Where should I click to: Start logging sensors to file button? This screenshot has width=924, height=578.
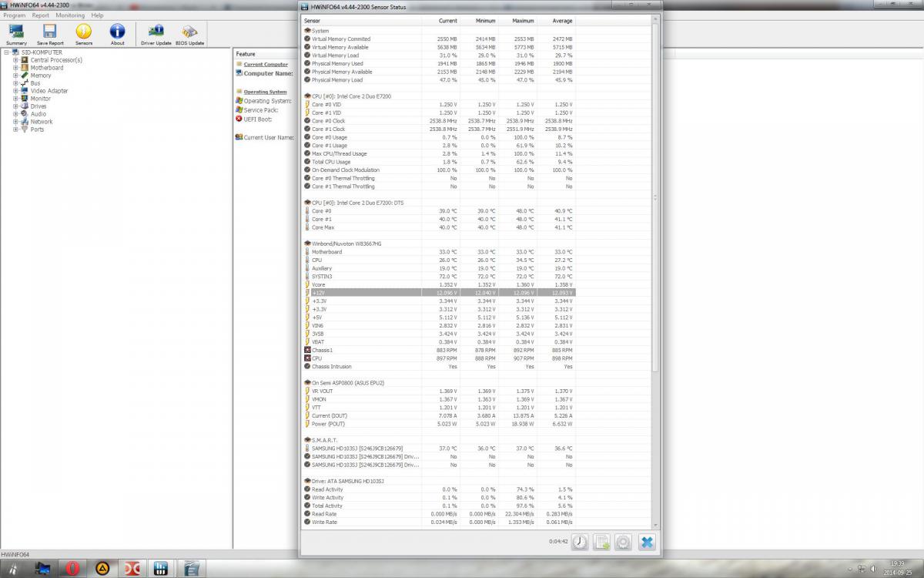[x=601, y=543]
